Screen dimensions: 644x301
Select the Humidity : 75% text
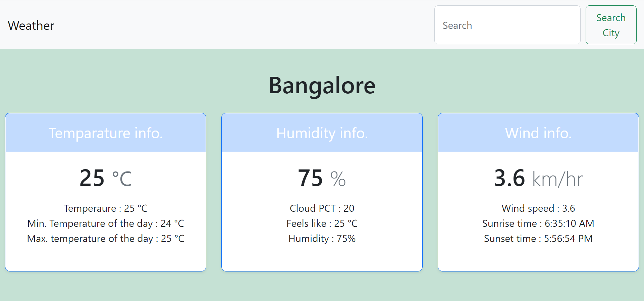coord(322,239)
